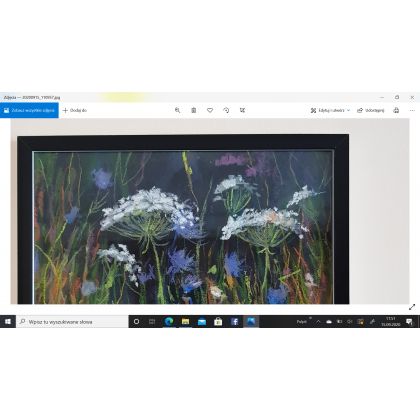Expand hidden system tray icons chevron

318,322
